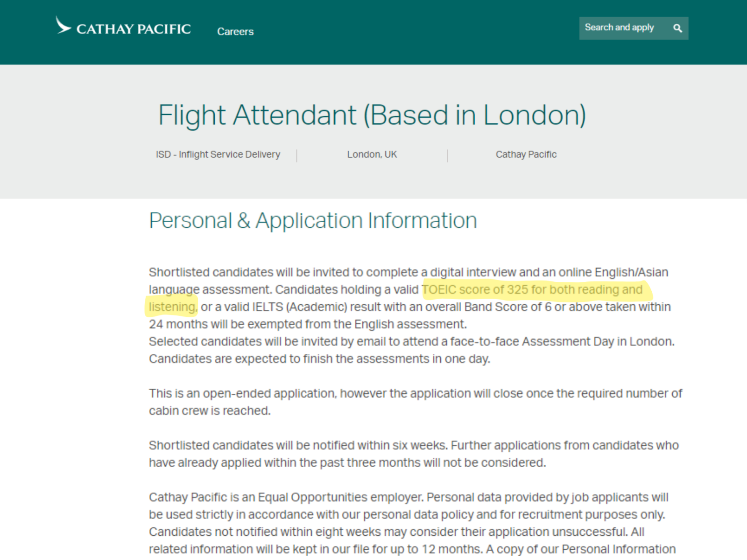Click the London, UK location label
The width and height of the screenshot is (747, 560).
tap(372, 154)
